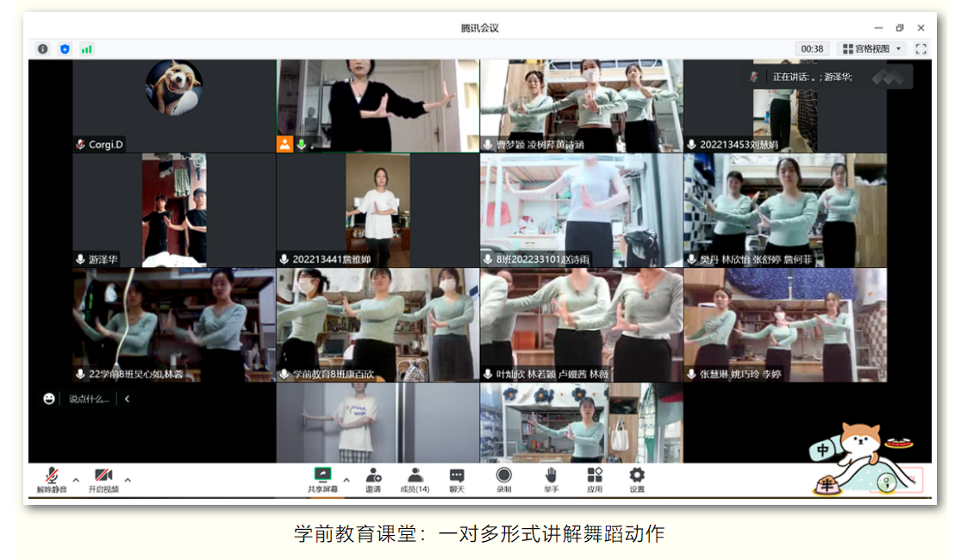961x560 pixels.
Task: Open share screen options arrow
Action: point(346,480)
